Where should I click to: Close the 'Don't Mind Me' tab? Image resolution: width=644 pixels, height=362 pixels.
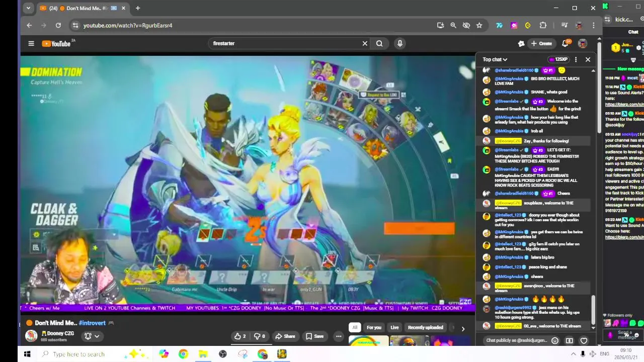pyautogui.click(x=123, y=8)
